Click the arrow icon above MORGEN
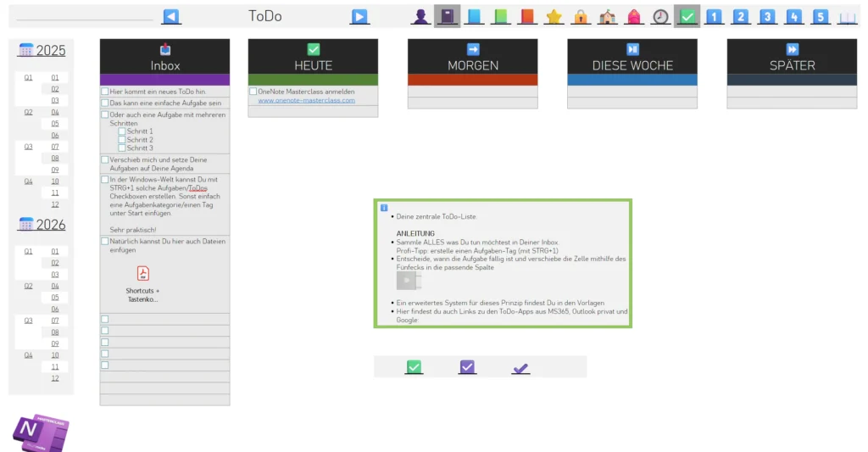The width and height of the screenshot is (868, 452). (x=473, y=49)
